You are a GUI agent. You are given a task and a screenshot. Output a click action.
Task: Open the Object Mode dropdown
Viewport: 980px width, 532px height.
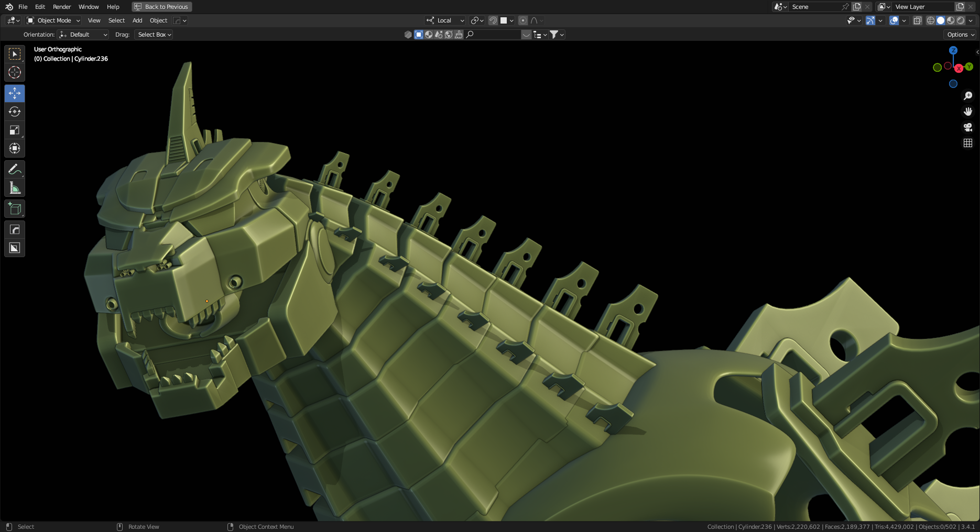pos(53,20)
